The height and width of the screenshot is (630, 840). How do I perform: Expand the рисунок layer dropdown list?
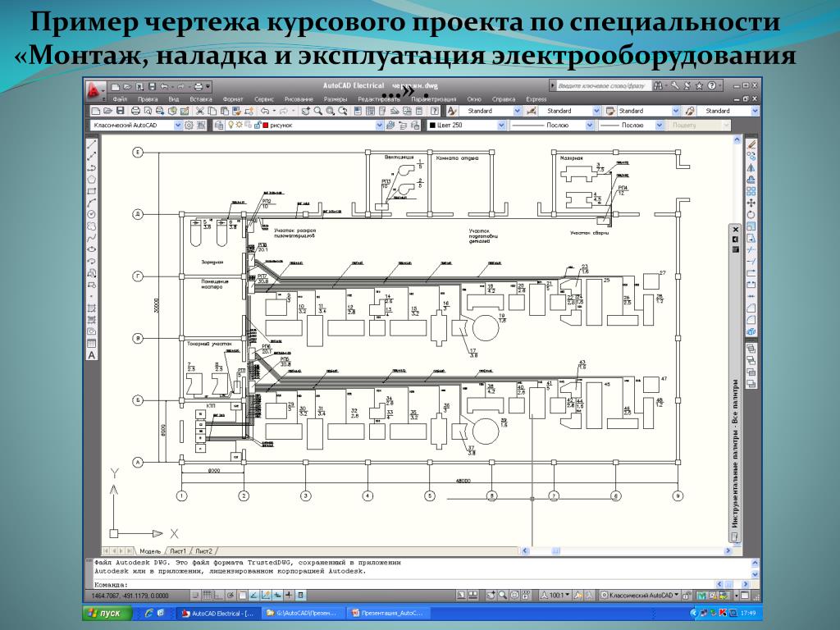coord(379,125)
